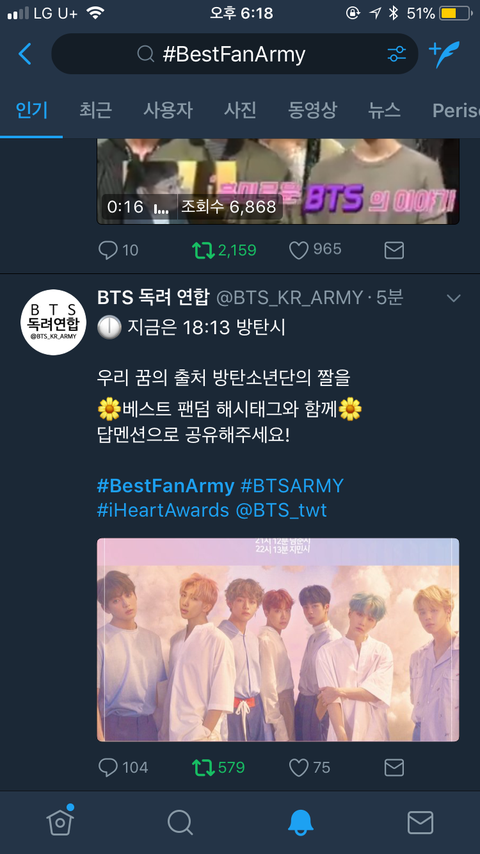Like the video tweet with 965 likes
This screenshot has height=854, width=480.
coord(298,250)
